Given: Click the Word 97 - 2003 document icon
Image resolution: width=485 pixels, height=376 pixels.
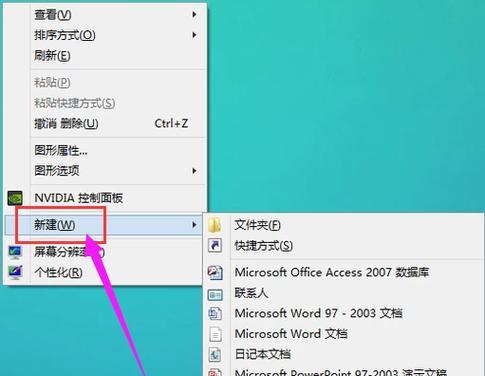Looking at the screenshot, I should pyautogui.click(x=215, y=313).
